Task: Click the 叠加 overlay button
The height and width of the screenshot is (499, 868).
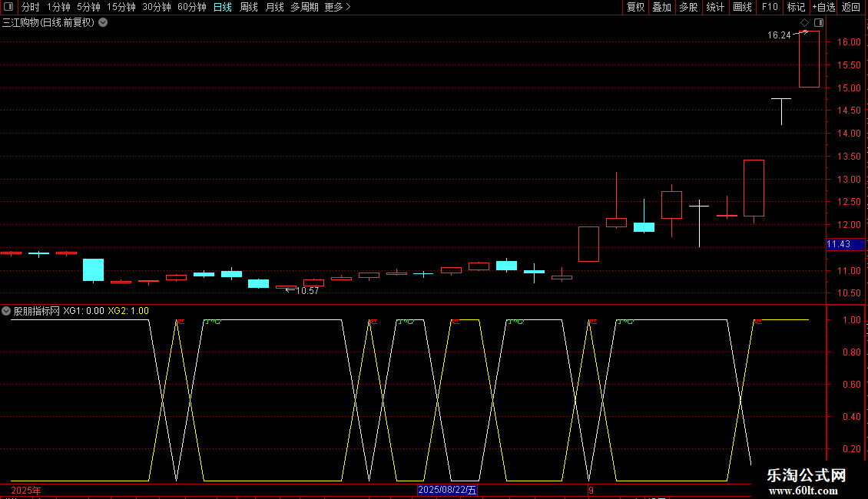Action: point(661,7)
